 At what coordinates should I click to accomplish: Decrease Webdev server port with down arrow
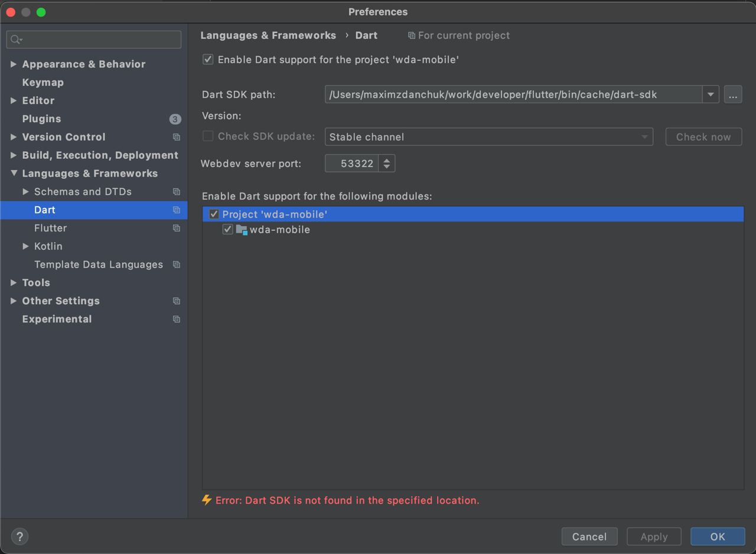pos(387,168)
